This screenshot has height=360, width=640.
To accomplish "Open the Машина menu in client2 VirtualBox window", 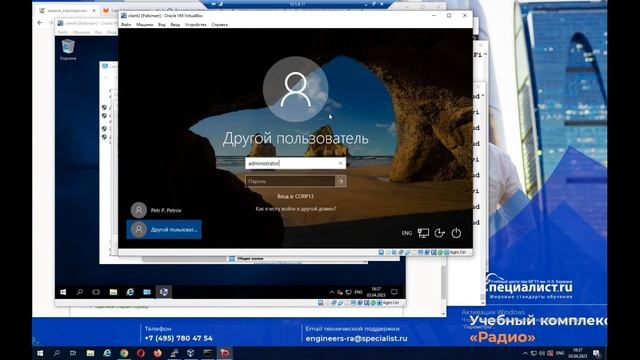I will 144,24.
